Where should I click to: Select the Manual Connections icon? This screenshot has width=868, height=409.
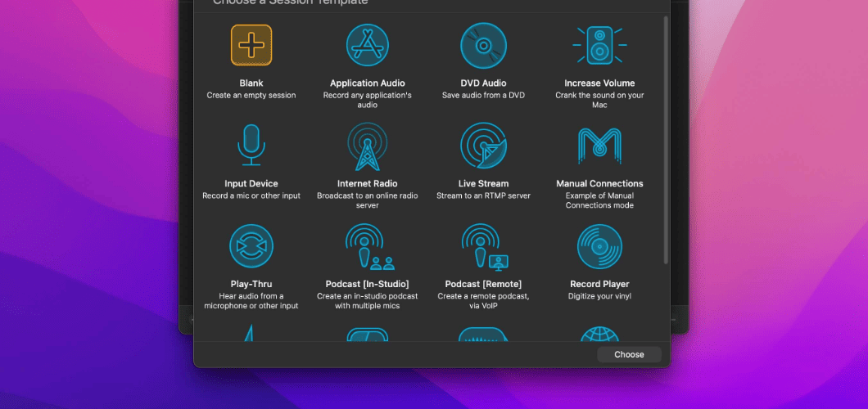[x=599, y=146]
